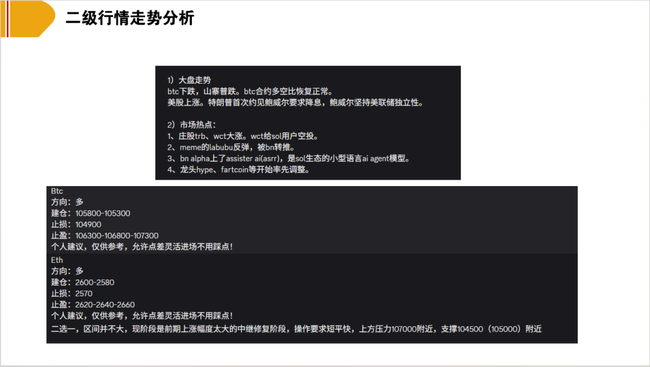The height and width of the screenshot is (367, 650).
Task: Click Btc entry range 105800-105300
Action: 103,213
